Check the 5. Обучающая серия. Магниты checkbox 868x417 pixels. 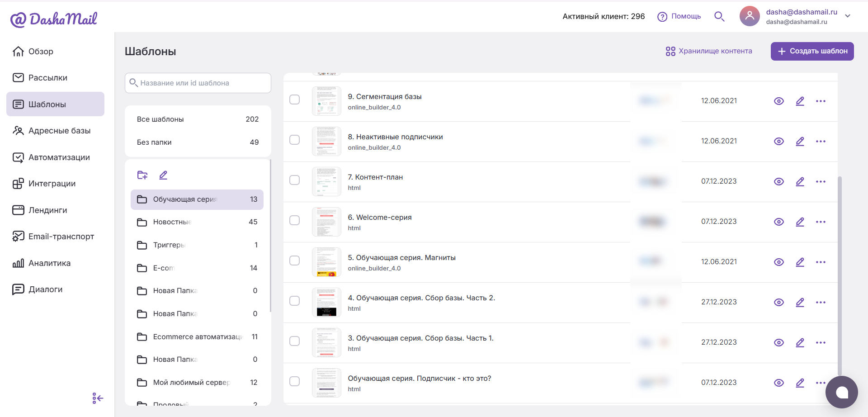pos(294,261)
